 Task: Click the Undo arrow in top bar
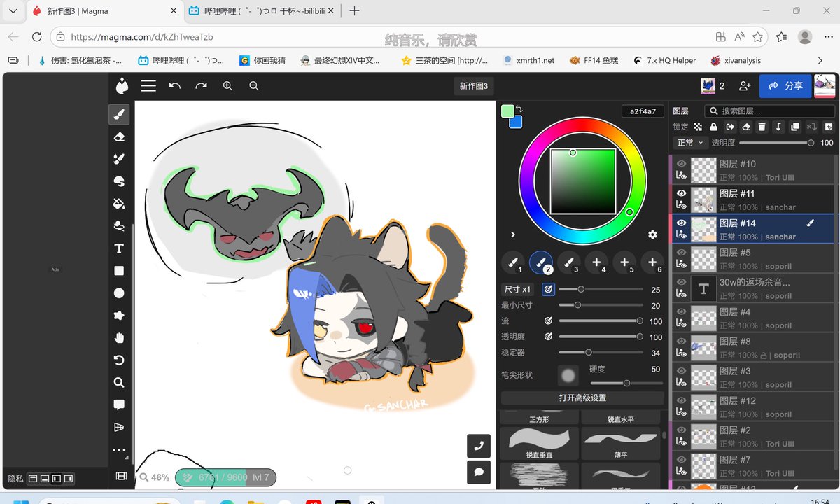[x=175, y=86]
